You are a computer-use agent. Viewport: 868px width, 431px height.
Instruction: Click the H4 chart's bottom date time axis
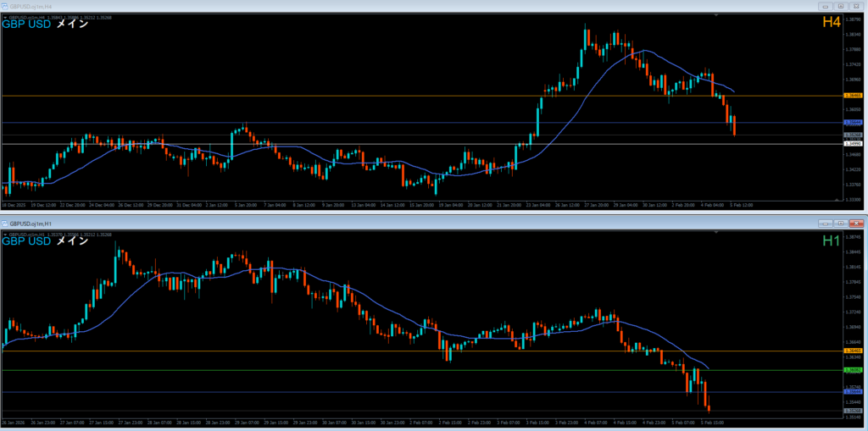pyautogui.click(x=381, y=205)
